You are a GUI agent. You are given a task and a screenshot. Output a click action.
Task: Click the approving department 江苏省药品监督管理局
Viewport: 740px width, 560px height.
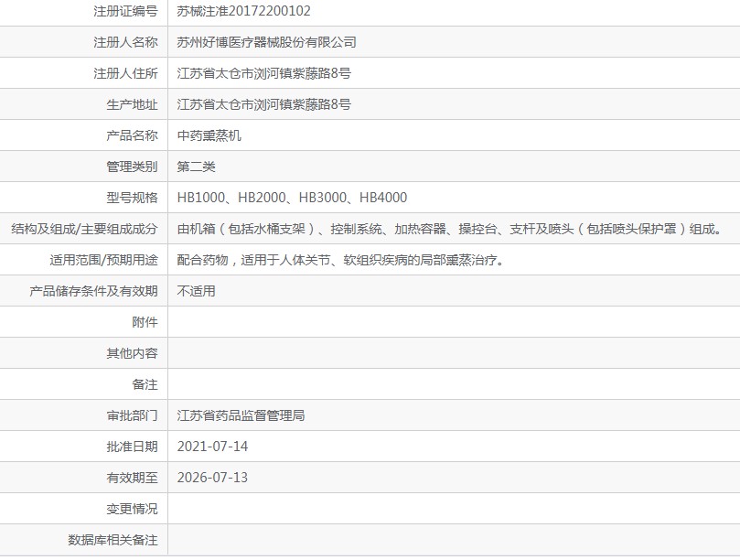(241, 415)
